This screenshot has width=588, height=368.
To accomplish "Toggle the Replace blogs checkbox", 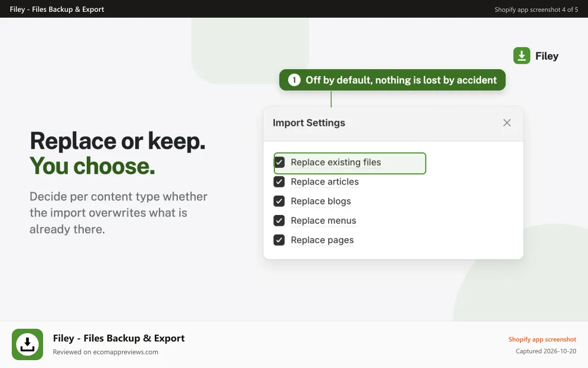I will 279,201.
